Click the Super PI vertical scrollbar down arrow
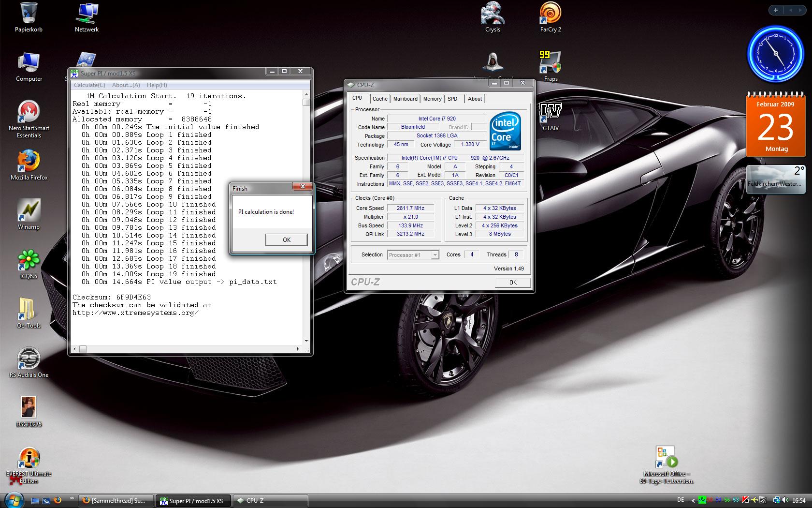The image size is (812, 508). coord(306,341)
